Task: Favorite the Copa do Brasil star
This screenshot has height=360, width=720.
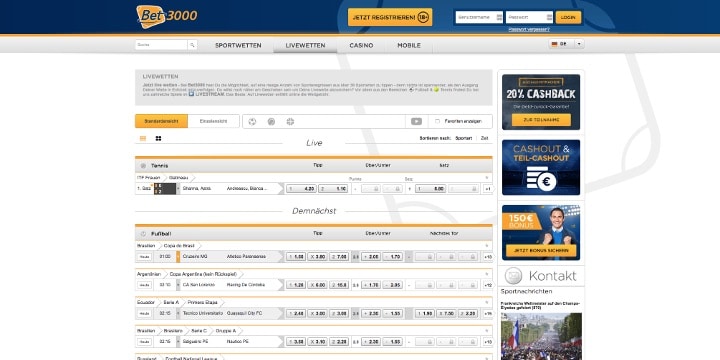Action: point(486,246)
